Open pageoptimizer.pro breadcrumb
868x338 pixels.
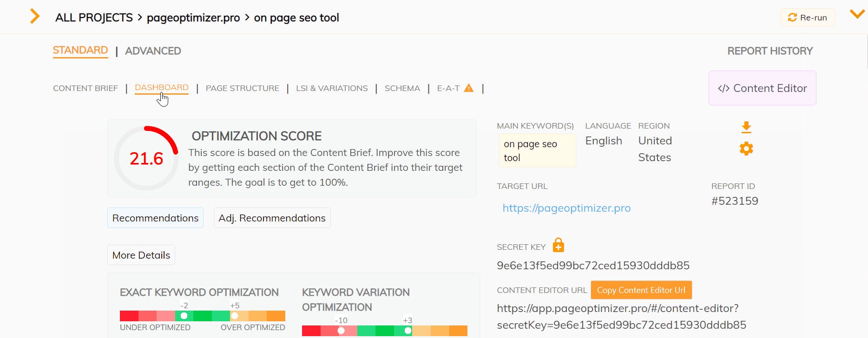click(x=193, y=18)
